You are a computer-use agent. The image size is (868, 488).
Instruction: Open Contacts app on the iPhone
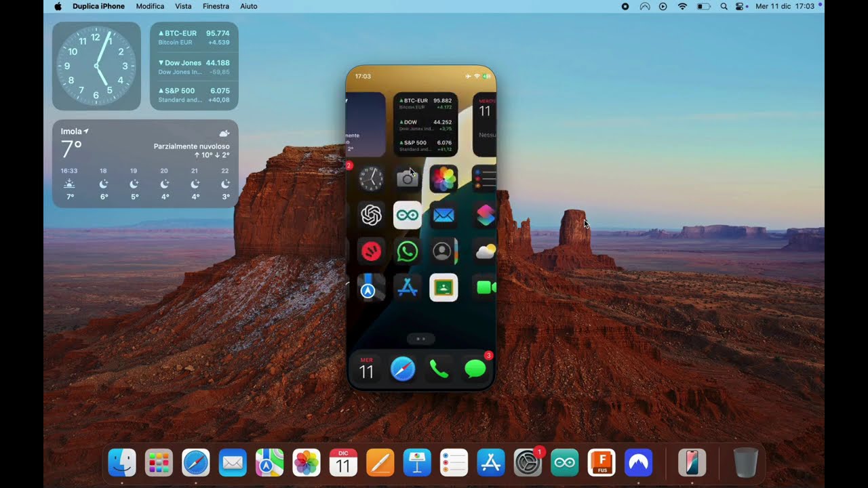tap(443, 251)
